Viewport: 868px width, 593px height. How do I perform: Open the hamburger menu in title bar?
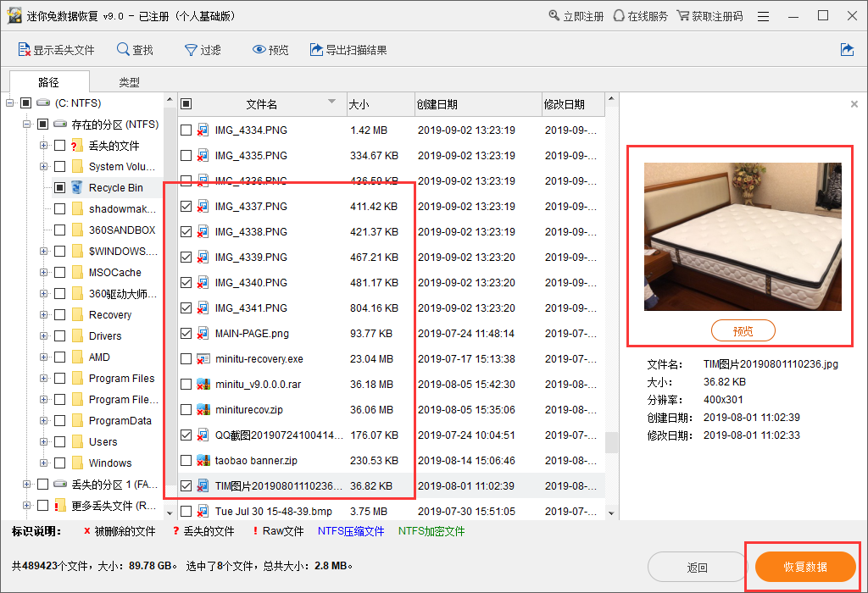pyautogui.click(x=764, y=16)
